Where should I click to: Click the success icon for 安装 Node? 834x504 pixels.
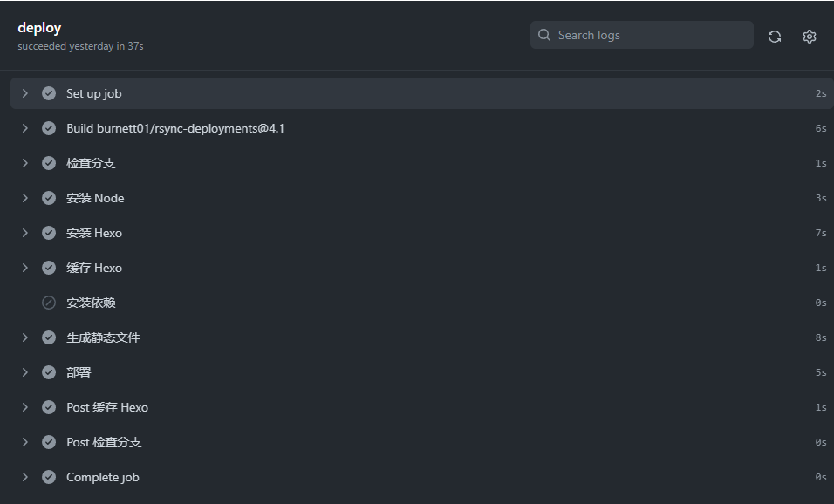[49, 198]
